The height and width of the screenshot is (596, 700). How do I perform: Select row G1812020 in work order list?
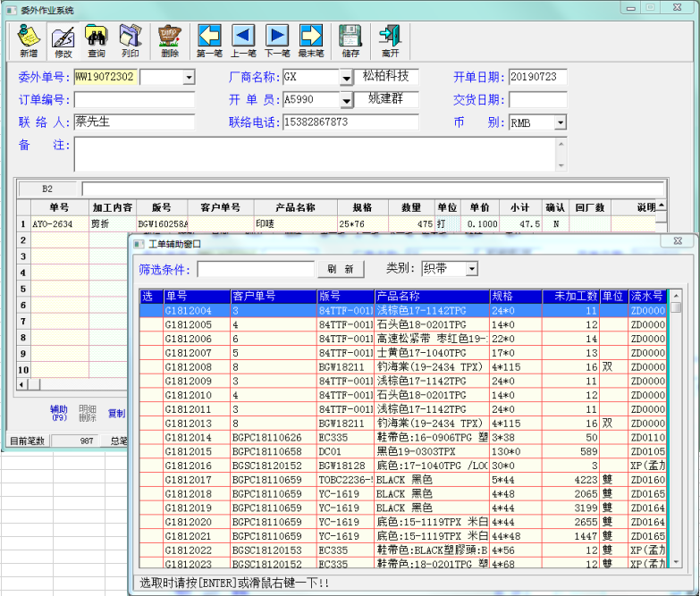tap(403, 522)
